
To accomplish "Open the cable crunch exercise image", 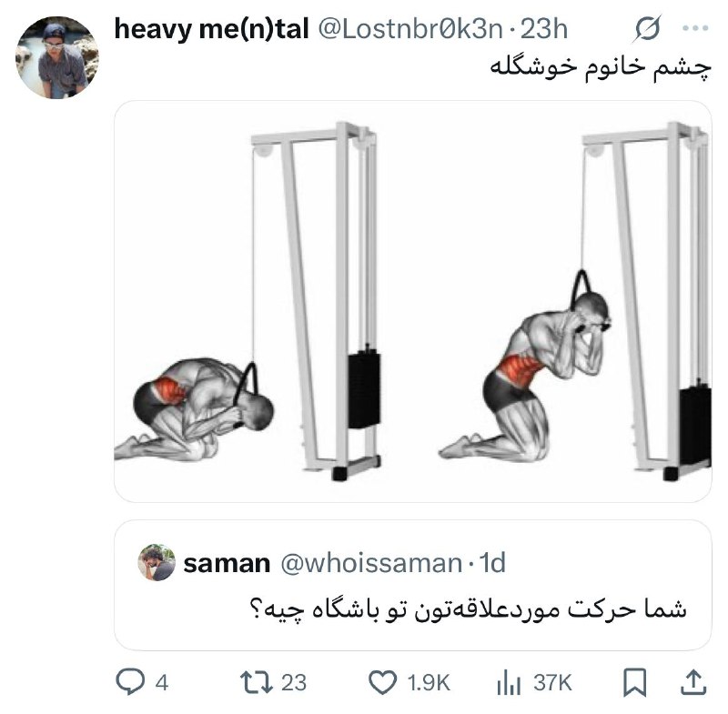I will click(413, 301).
